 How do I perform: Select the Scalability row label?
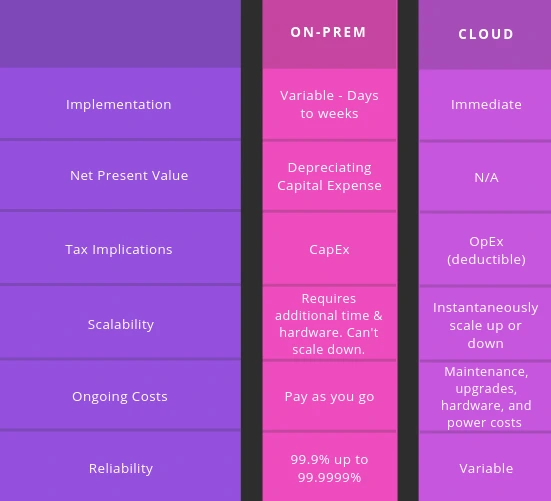tap(120, 323)
